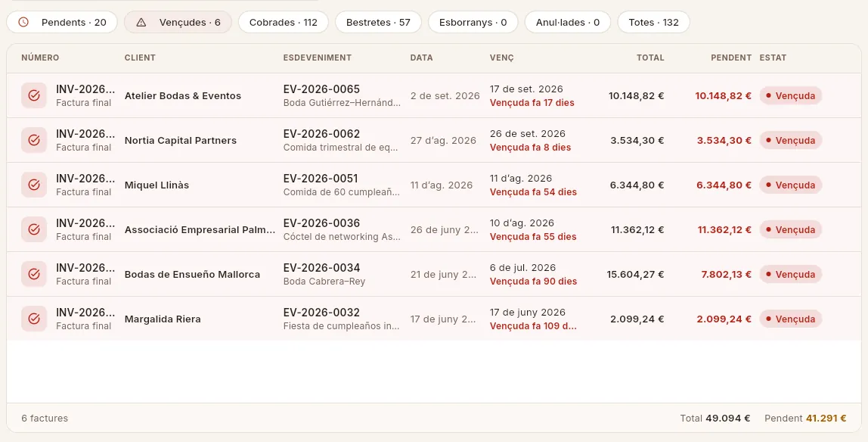Show Anul·lades · 0 invoices

point(567,22)
